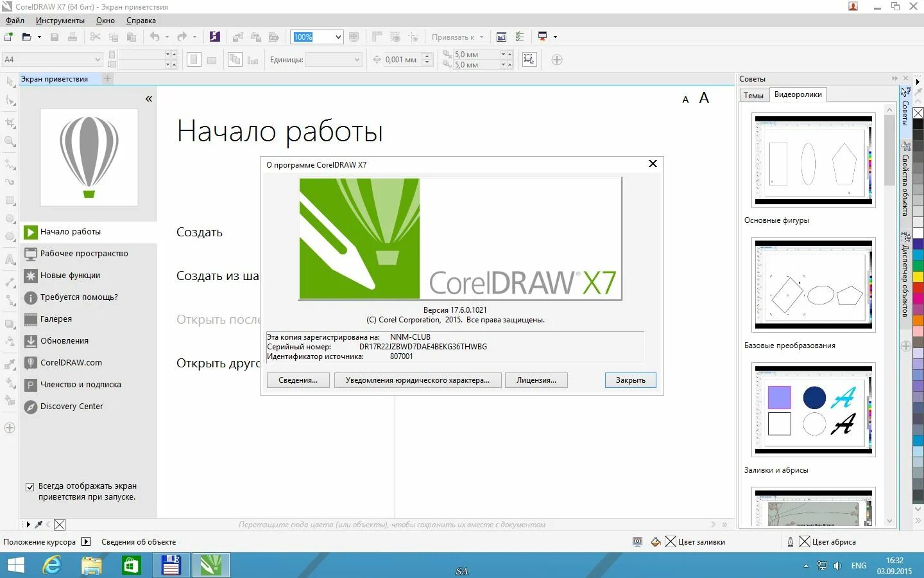Open the 'Заливки и абрисы' video thumbnail
This screenshot has width=924, height=578.
(x=814, y=410)
